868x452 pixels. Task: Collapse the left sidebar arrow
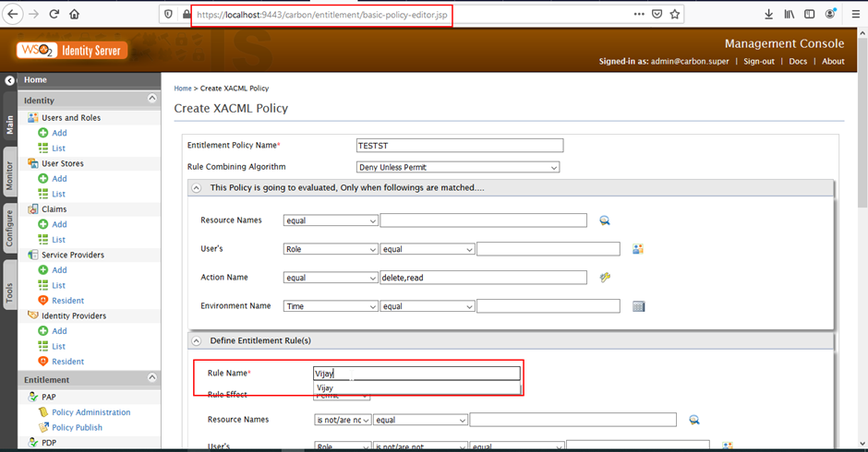[10, 81]
